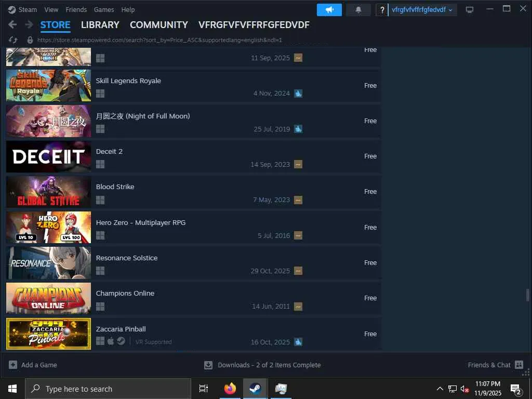Switch to the COMMUNITY tab
The width and height of the screenshot is (532, 399).
click(159, 25)
